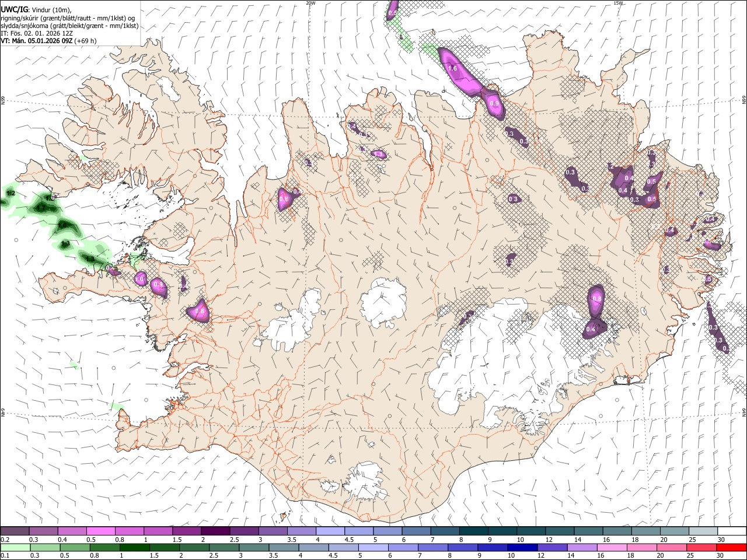Click the pink '0.9' value on north coast
This screenshot has width=747, height=560.
494,103
